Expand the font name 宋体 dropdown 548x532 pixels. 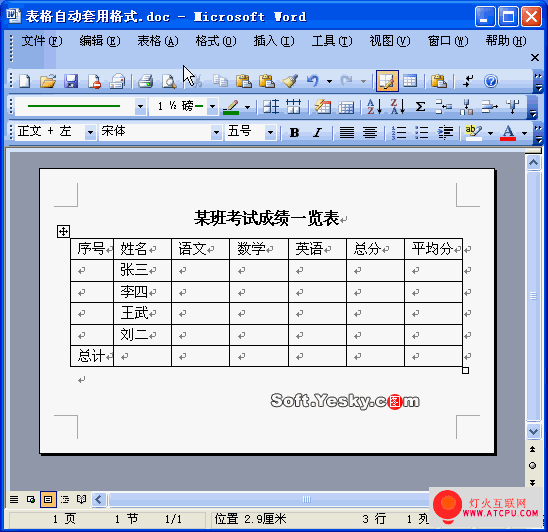216,132
